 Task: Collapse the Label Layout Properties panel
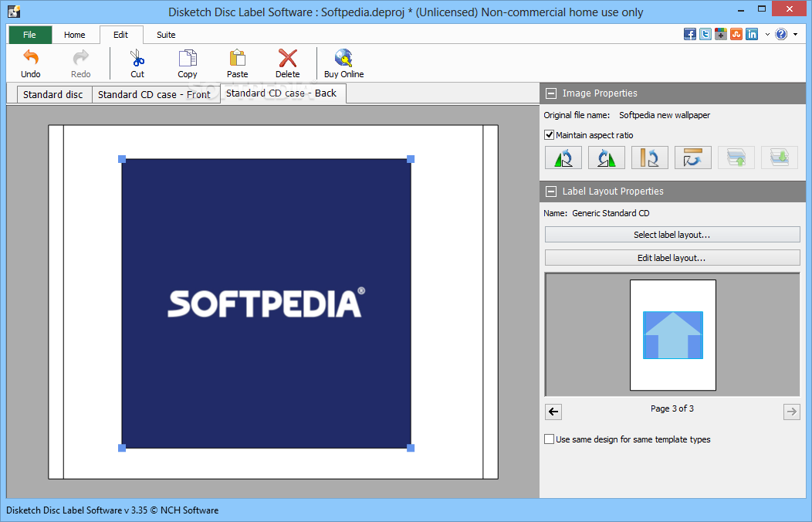coord(552,192)
